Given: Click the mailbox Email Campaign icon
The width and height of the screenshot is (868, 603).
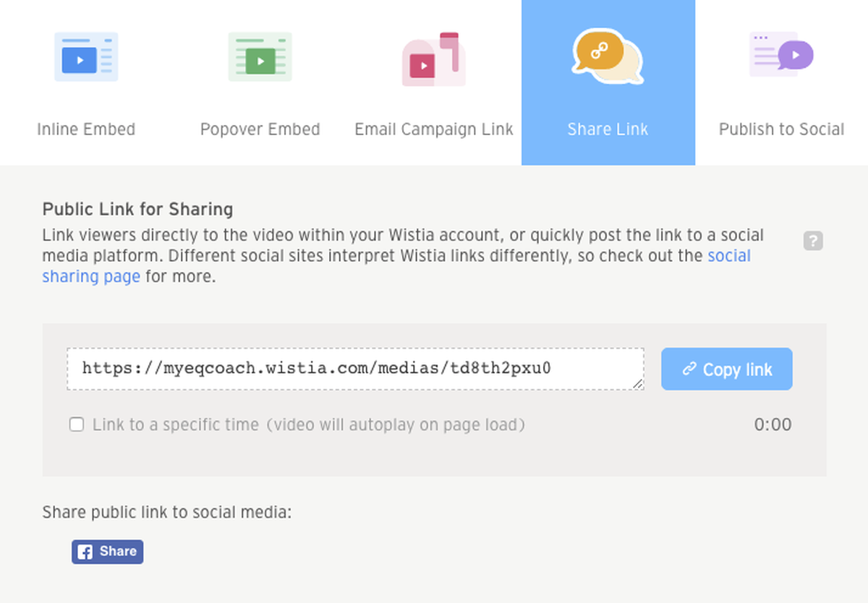Looking at the screenshot, I should tap(433, 59).
